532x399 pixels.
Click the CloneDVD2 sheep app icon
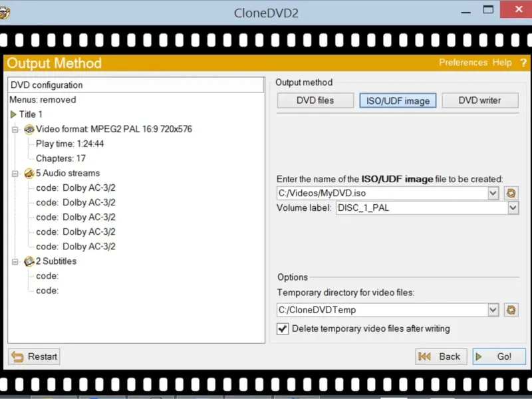4,13
